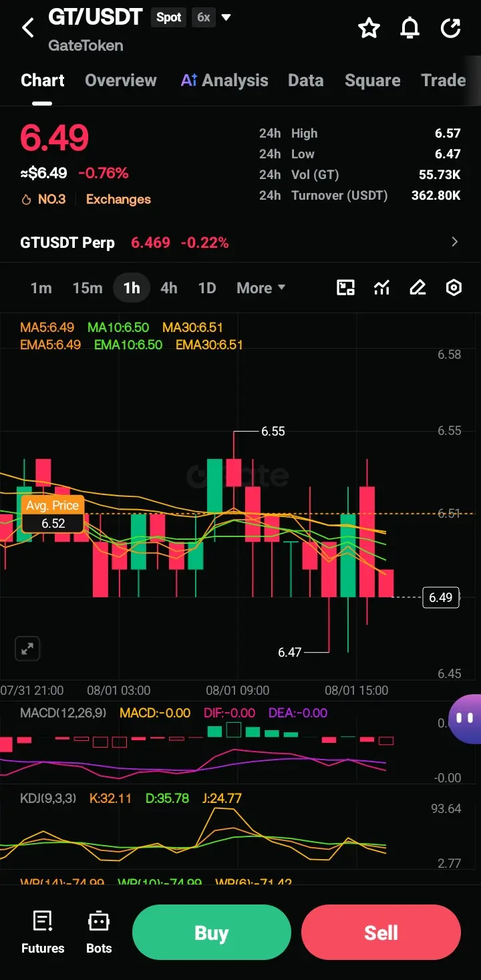Screen dimensions: 481x980
Task: Select the 6x leverage tag
Action: pyautogui.click(x=204, y=17)
